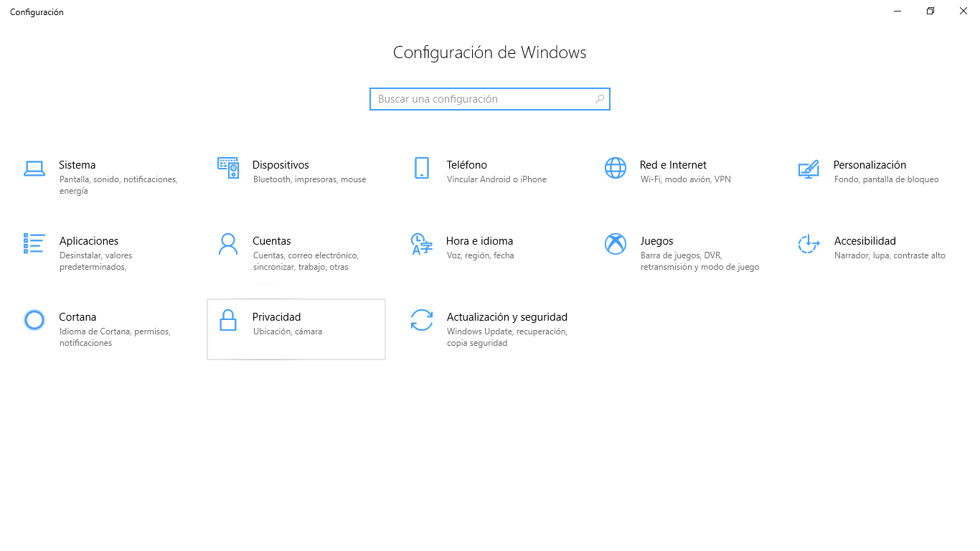Image resolution: width=980 pixels, height=551 pixels.
Task: Select the Dispositivos category title
Action: pos(281,165)
